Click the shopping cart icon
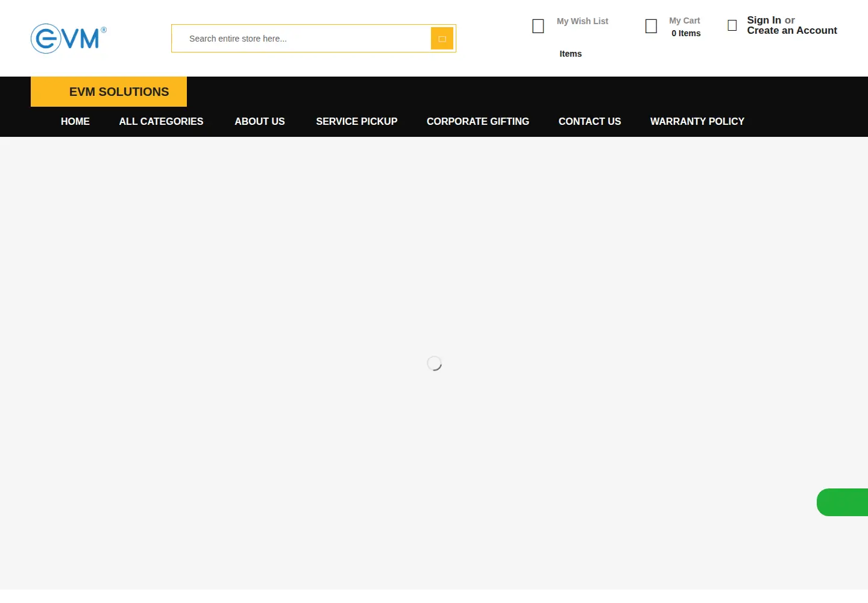 click(651, 26)
